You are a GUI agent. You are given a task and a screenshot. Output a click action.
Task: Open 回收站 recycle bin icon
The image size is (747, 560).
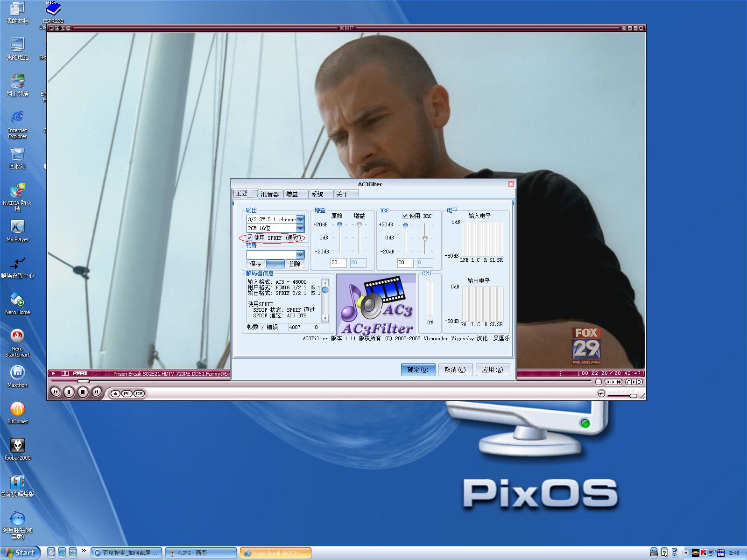click(17, 158)
